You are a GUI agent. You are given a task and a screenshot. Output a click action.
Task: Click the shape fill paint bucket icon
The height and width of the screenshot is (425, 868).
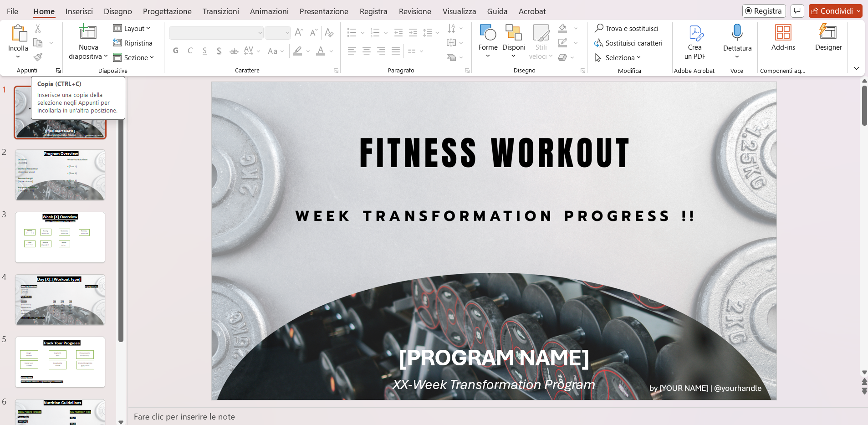point(563,28)
